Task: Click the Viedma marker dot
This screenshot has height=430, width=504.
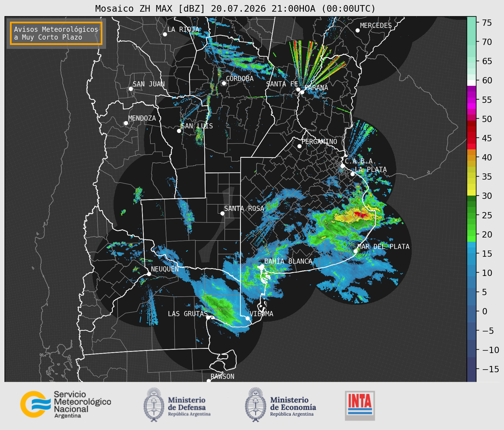Action: 247,318
